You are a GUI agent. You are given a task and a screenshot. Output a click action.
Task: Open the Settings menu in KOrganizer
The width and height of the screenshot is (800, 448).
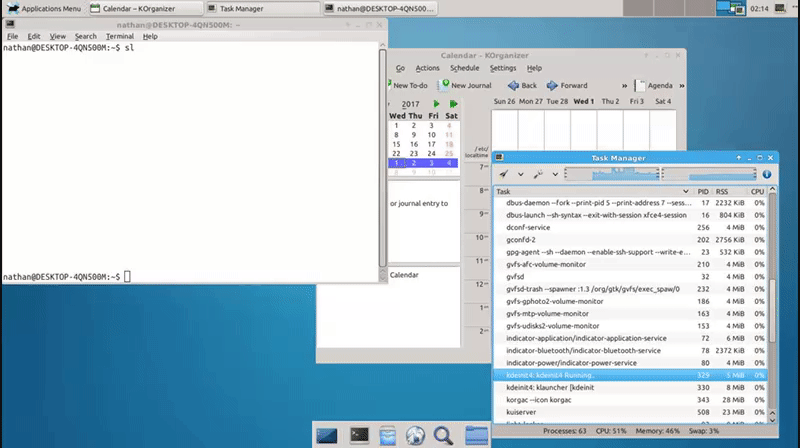tap(503, 68)
